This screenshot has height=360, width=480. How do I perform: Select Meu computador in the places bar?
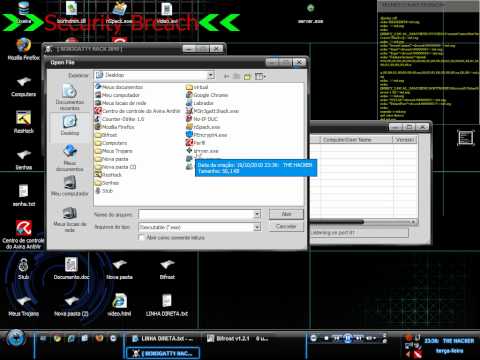pos(70,187)
